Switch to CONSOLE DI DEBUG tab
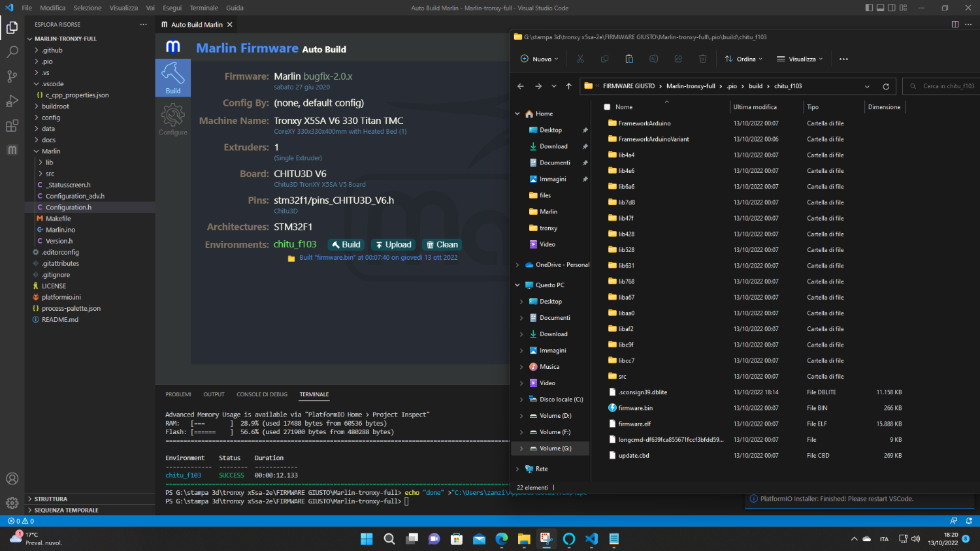 (x=262, y=394)
